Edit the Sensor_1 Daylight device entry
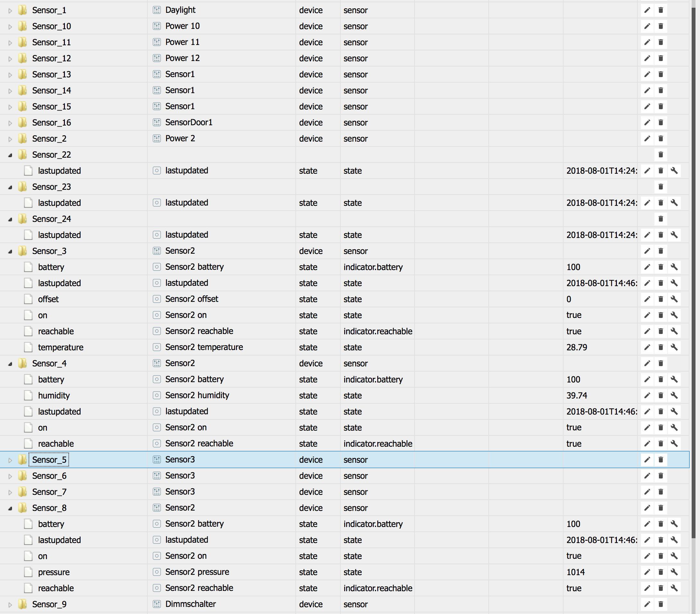Image resolution: width=700 pixels, height=614 pixels. pyautogui.click(x=647, y=10)
